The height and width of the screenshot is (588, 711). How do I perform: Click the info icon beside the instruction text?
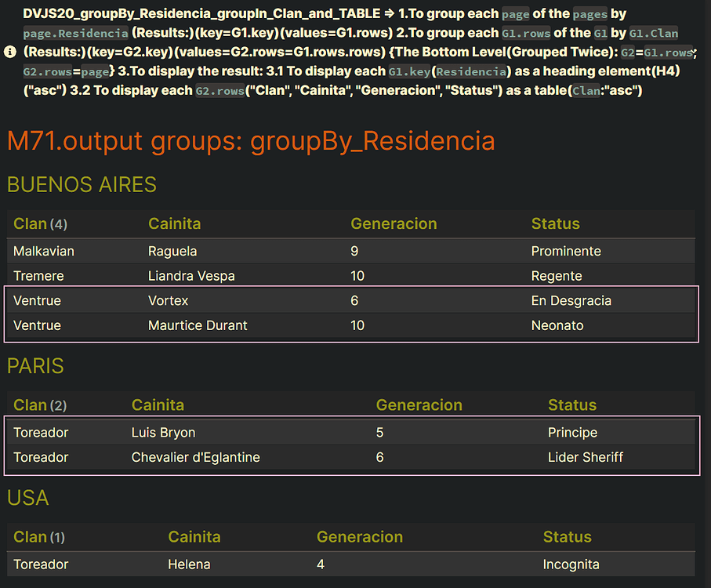pos(8,52)
